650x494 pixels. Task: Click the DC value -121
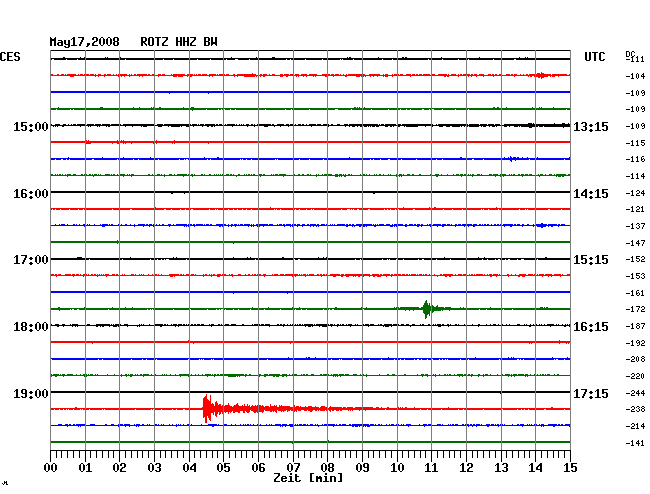tap(635, 209)
